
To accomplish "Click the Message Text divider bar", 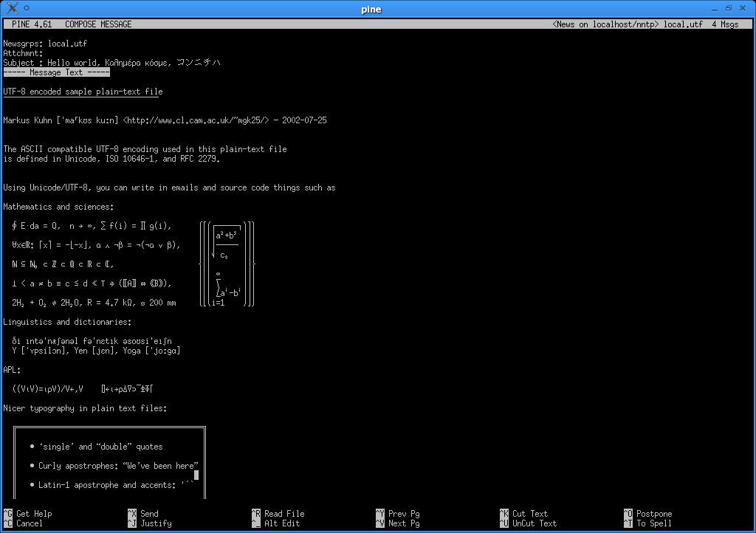I will 56,72.
